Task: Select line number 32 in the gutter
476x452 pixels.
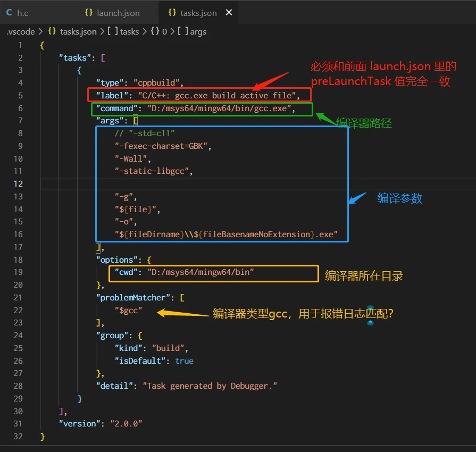Action: coord(18,436)
